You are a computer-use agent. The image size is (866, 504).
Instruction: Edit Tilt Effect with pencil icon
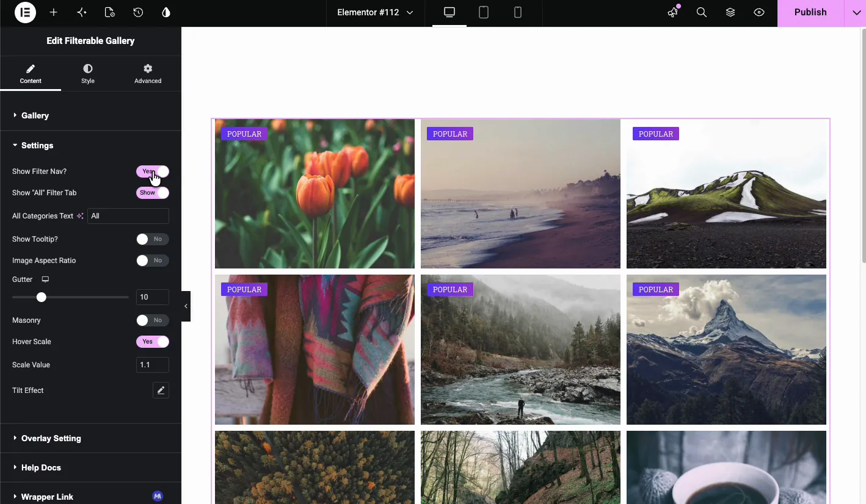161,391
